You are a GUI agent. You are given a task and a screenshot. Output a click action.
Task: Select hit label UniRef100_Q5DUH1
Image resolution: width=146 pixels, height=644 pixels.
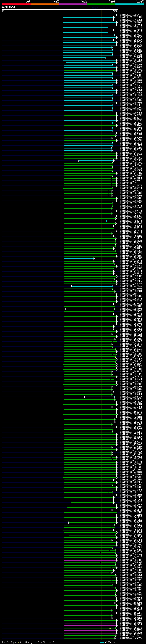coord(131,201)
